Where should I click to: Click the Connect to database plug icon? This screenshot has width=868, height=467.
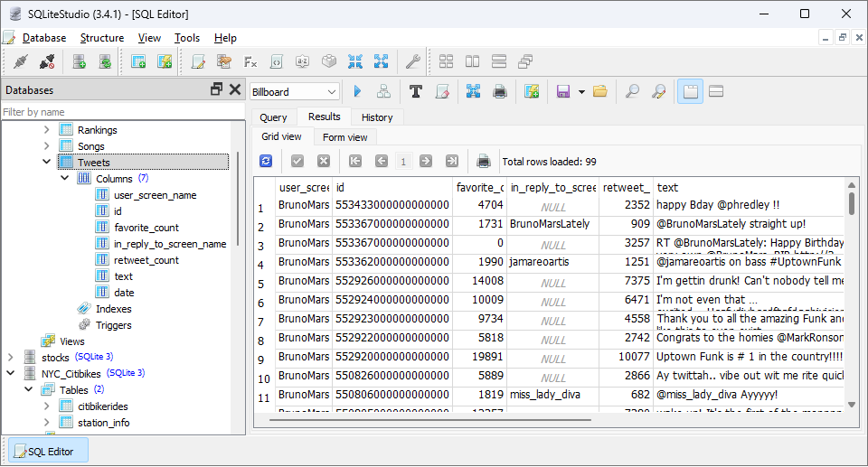tap(21, 61)
